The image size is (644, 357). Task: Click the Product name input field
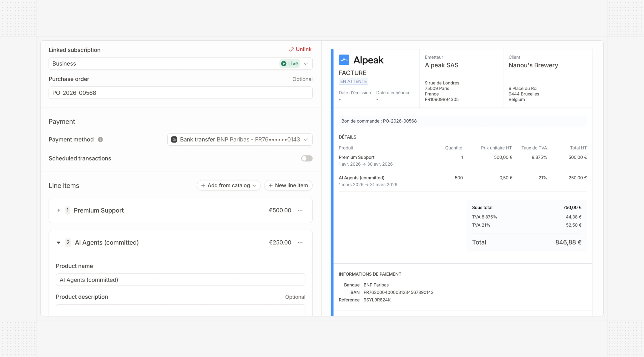click(x=180, y=280)
